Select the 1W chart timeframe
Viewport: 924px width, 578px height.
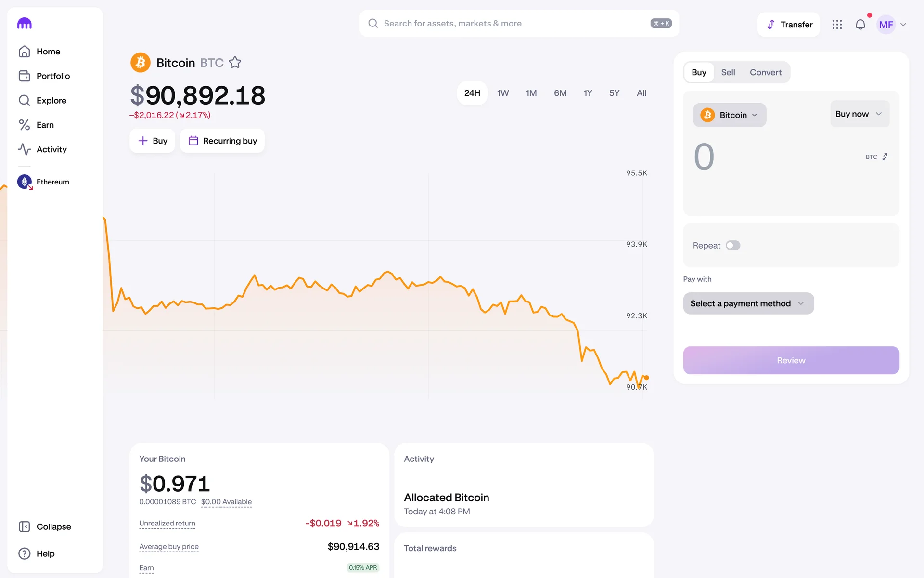(x=503, y=93)
